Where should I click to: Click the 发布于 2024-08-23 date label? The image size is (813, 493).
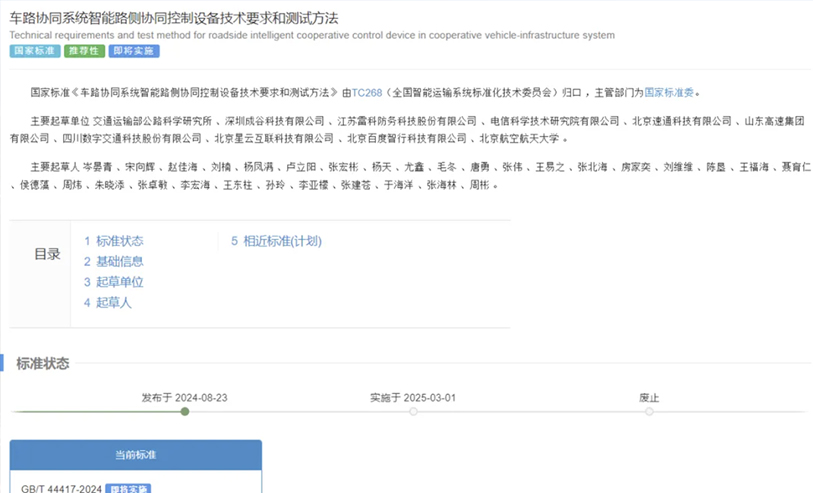click(x=185, y=398)
